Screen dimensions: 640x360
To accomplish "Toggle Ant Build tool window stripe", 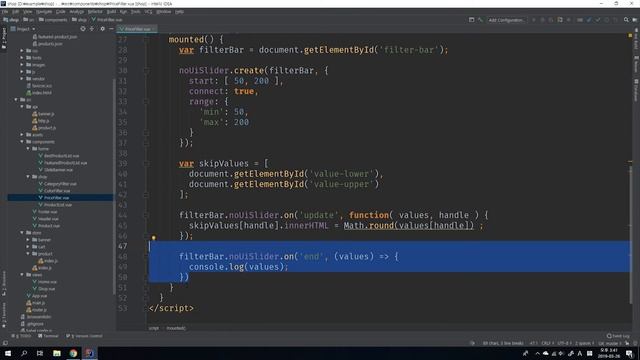I will click(636, 39).
